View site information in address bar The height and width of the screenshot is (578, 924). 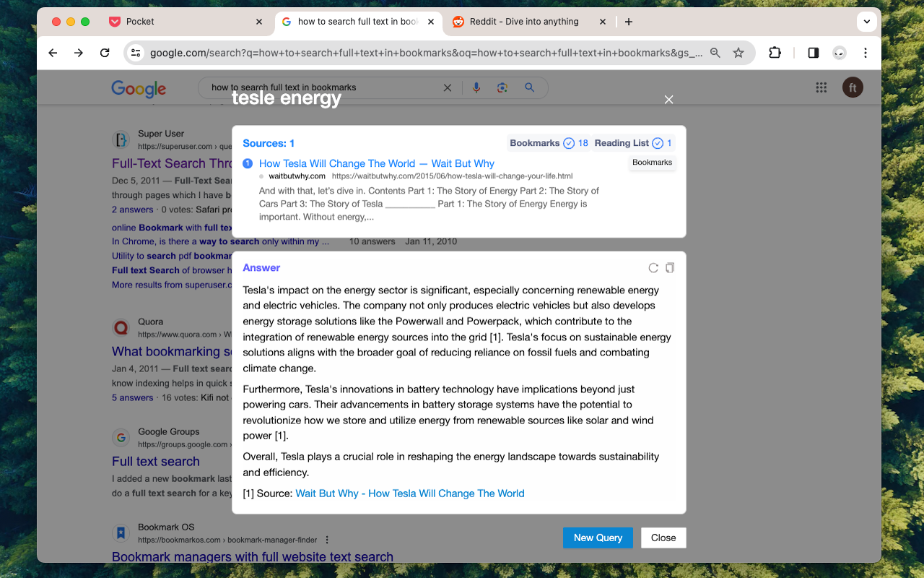pyautogui.click(x=136, y=53)
